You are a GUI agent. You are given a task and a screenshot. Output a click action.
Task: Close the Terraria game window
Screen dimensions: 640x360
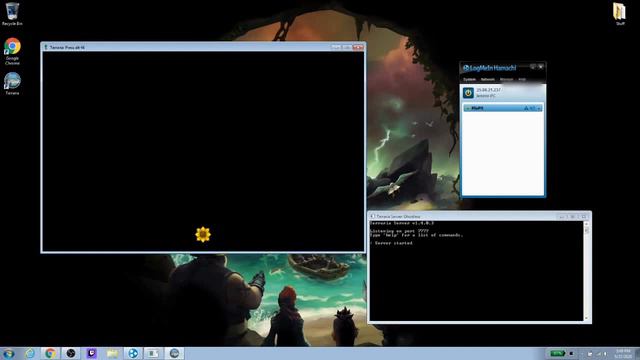coord(358,47)
